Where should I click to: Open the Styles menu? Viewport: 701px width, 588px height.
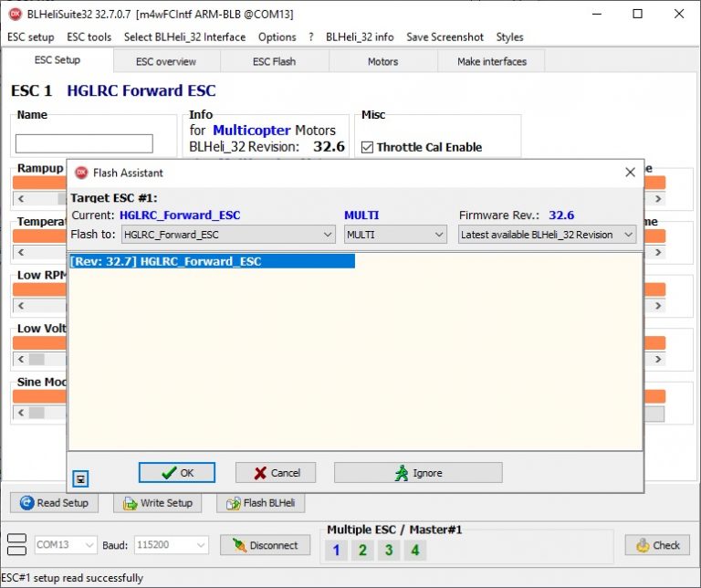[x=509, y=37]
